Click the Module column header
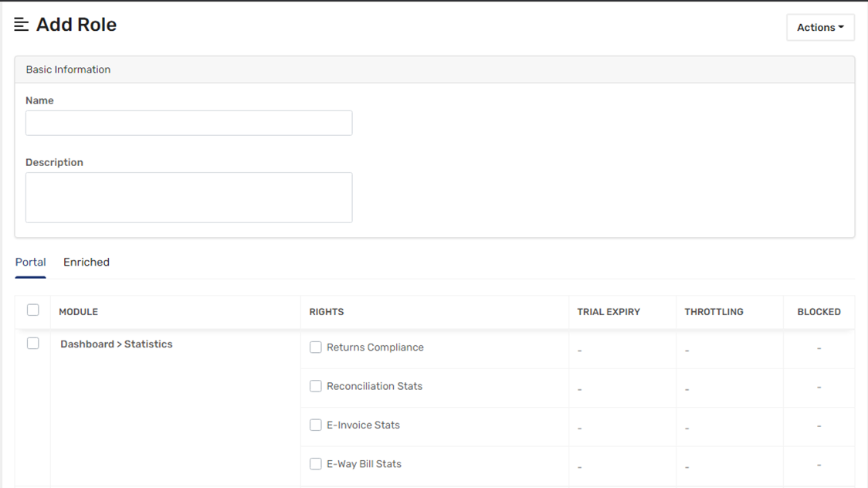Image resolution: width=868 pixels, height=488 pixels. (x=79, y=312)
